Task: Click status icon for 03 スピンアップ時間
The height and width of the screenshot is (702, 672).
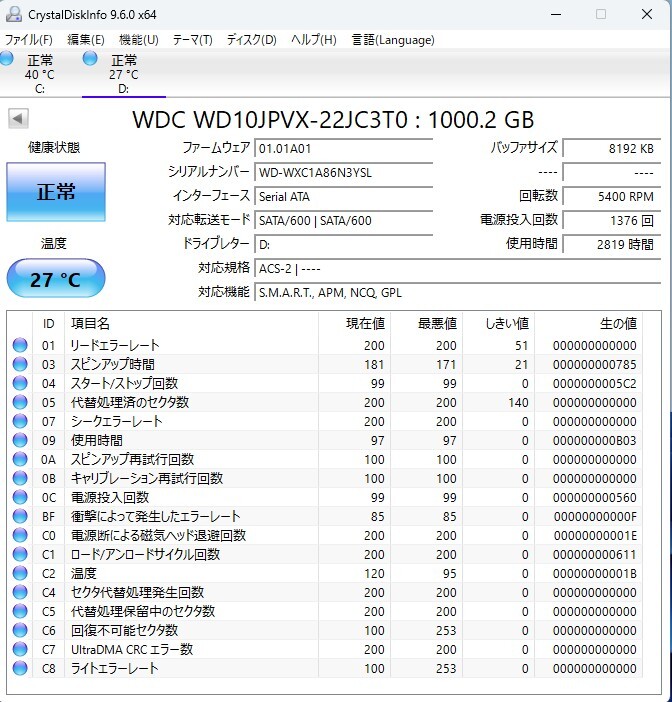Action: point(20,364)
